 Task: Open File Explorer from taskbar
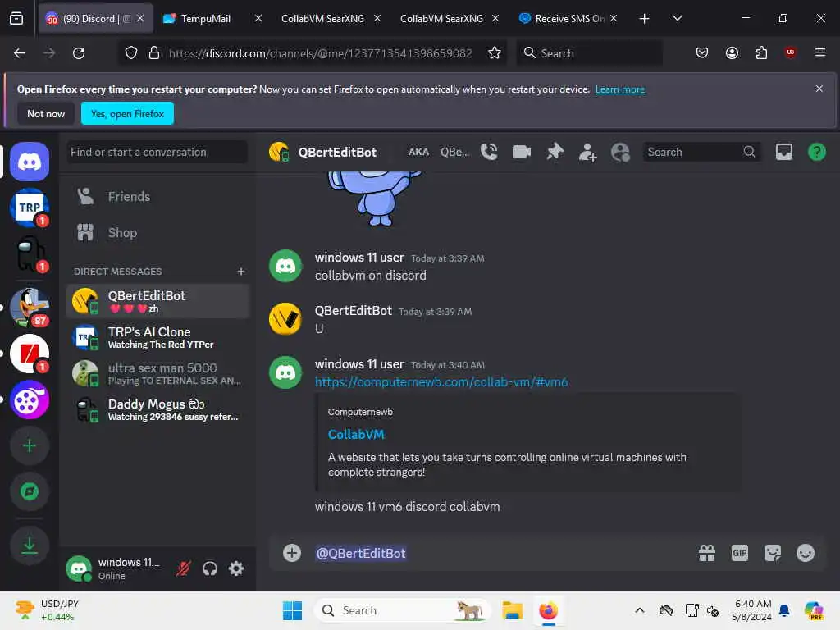(x=512, y=610)
